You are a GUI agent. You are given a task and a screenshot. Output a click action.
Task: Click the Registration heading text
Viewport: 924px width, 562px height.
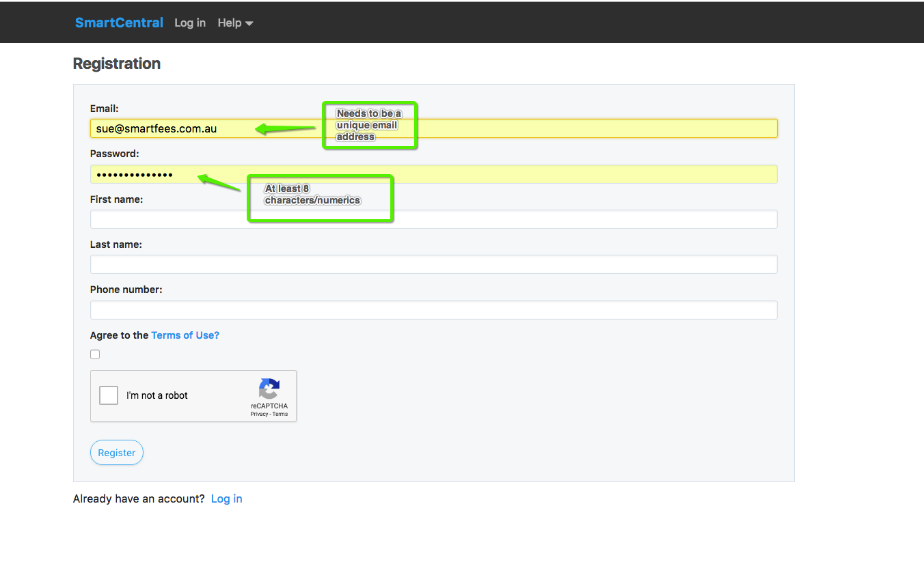click(x=117, y=64)
